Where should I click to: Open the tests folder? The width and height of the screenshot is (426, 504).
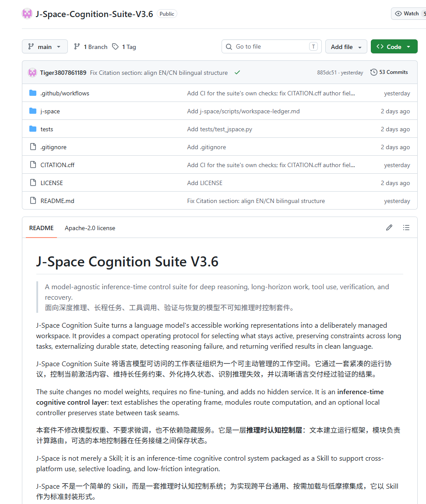(x=47, y=129)
